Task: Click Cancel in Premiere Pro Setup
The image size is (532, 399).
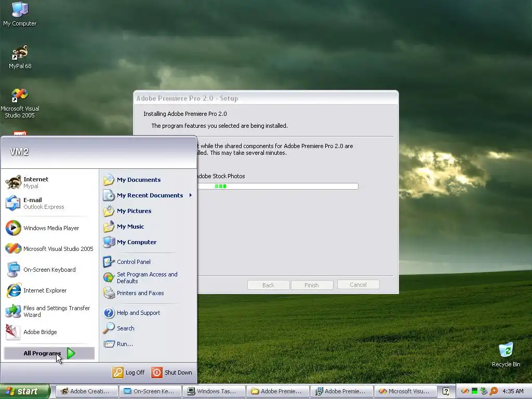Action: pos(358,285)
